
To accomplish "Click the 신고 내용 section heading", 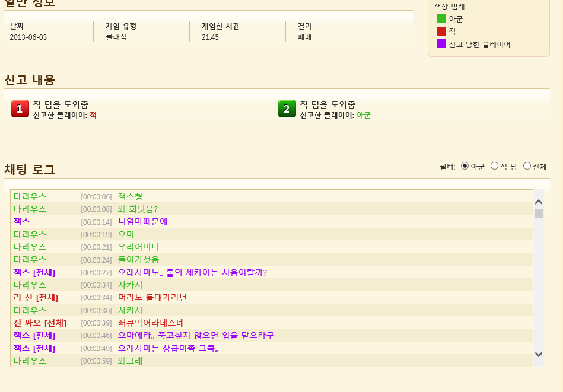I will (x=30, y=79).
